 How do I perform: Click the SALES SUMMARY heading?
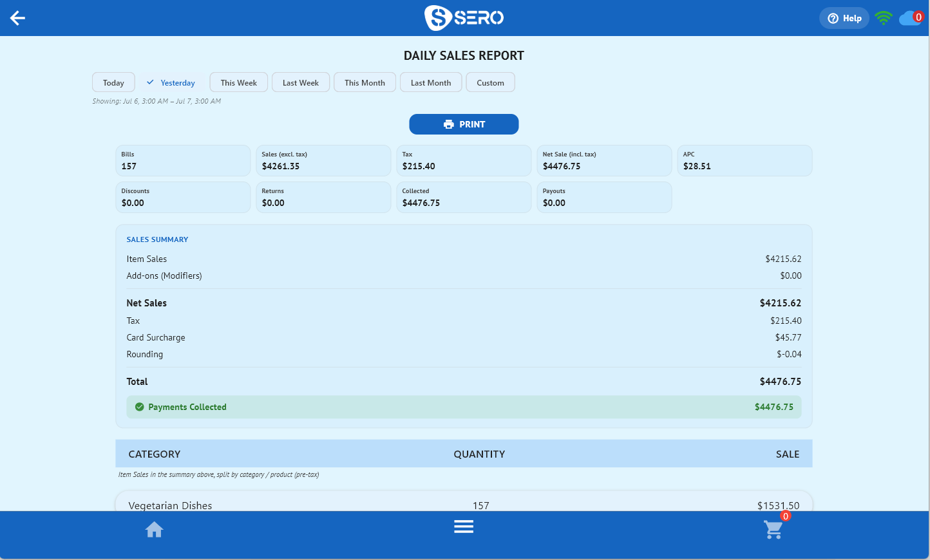pos(157,239)
